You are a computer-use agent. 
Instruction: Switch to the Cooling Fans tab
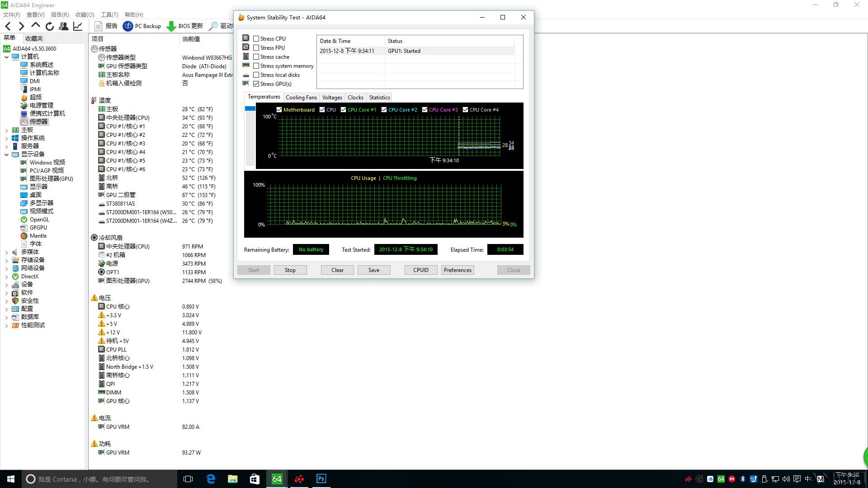pyautogui.click(x=301, y=98)
